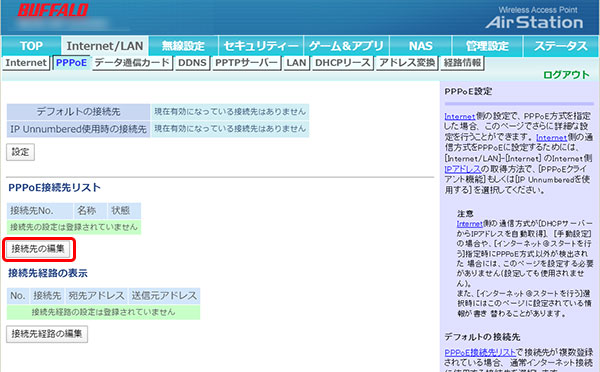View the ステータス tab

click(561, 46)
